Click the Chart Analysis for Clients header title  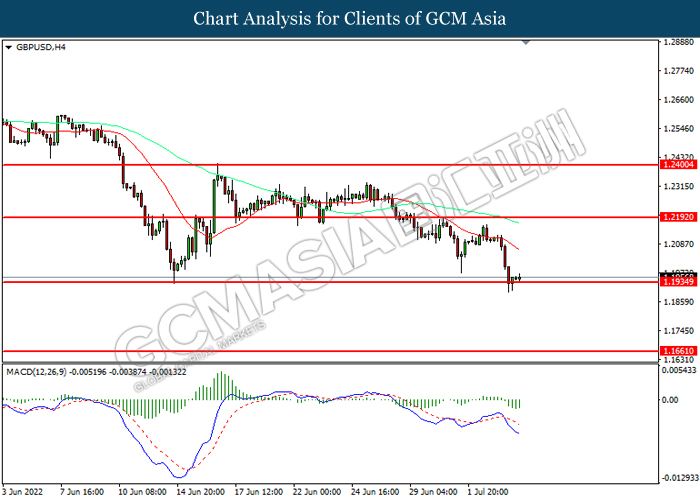pos(350,18)
